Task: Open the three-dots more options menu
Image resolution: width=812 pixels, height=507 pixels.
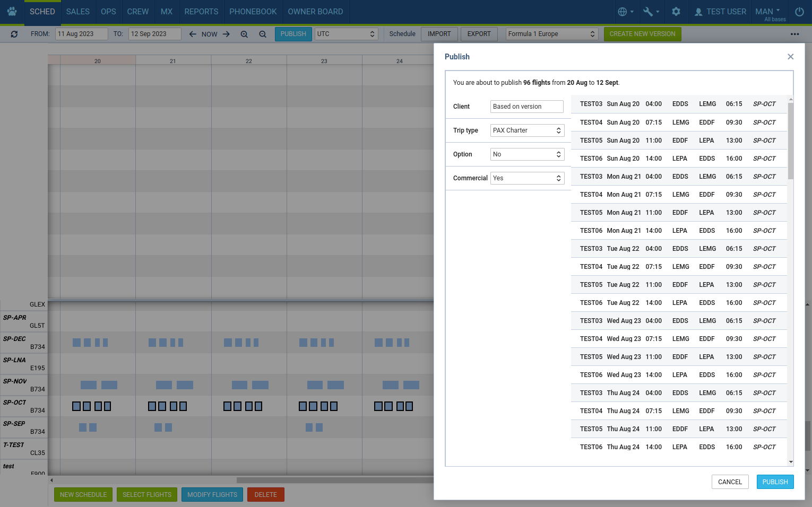Action: coord(794,34)
